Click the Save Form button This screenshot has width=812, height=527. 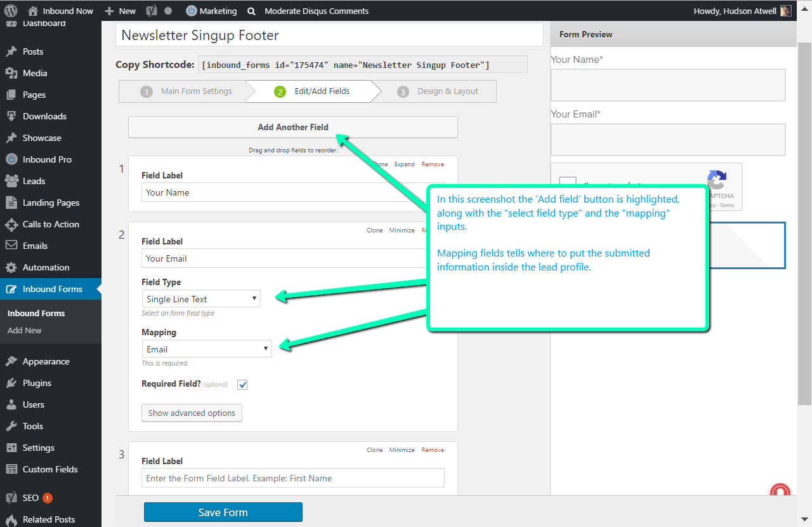click(x=223, y=512)
